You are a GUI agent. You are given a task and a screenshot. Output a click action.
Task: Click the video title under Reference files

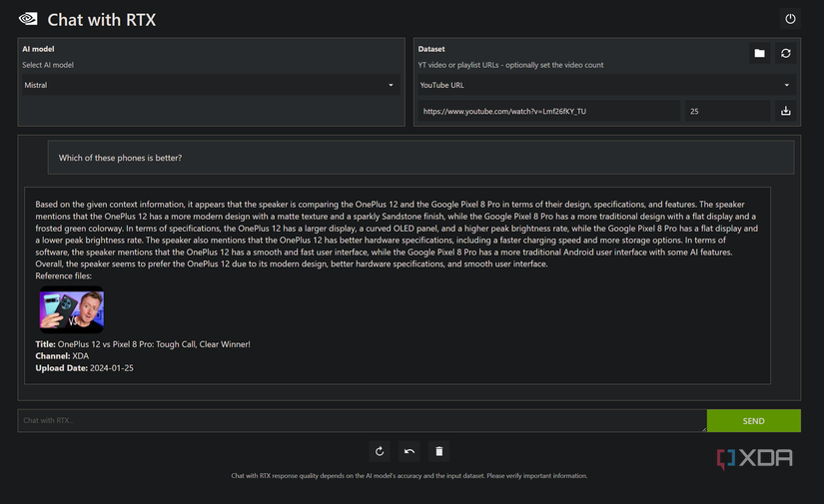(154, 344)
